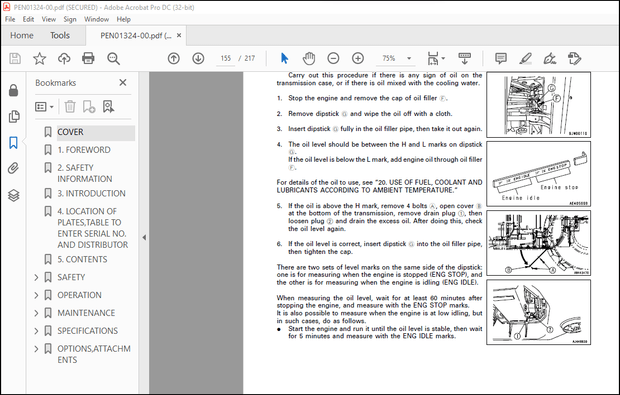The image size is (620, 395).
Task: Open the Attachments paperclip panel
Action: (13, 168)
